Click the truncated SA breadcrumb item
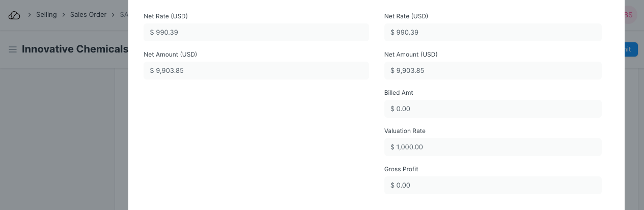The image size is (644, 210). (x=124, y=15)
